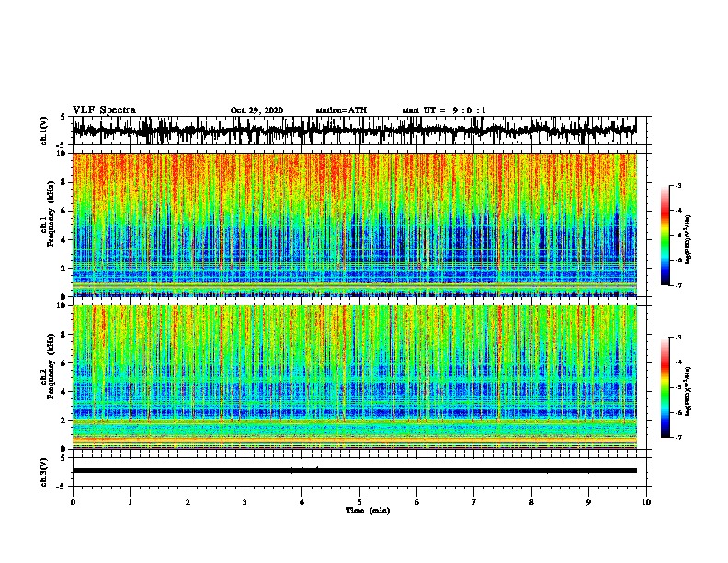Click inside the ch.2 spectrogram panel
This screenshot has height=563, width=728.
click(x=355, y=377)
